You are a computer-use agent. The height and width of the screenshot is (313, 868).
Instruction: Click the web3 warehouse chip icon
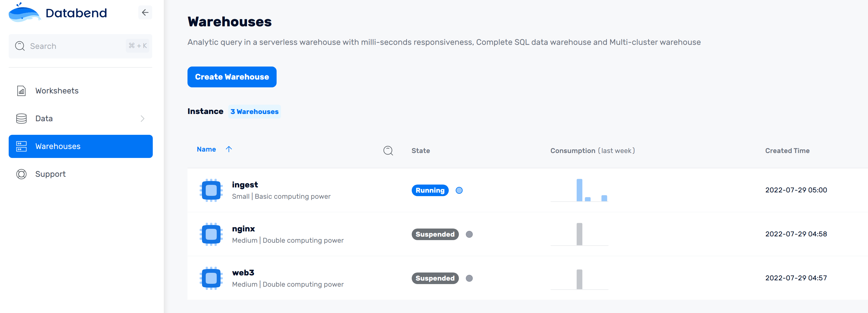pyautogui.click(x=211, y=278)
